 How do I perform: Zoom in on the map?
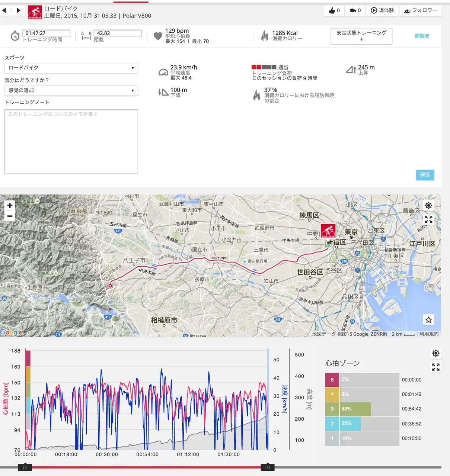[x=10, y=206]
